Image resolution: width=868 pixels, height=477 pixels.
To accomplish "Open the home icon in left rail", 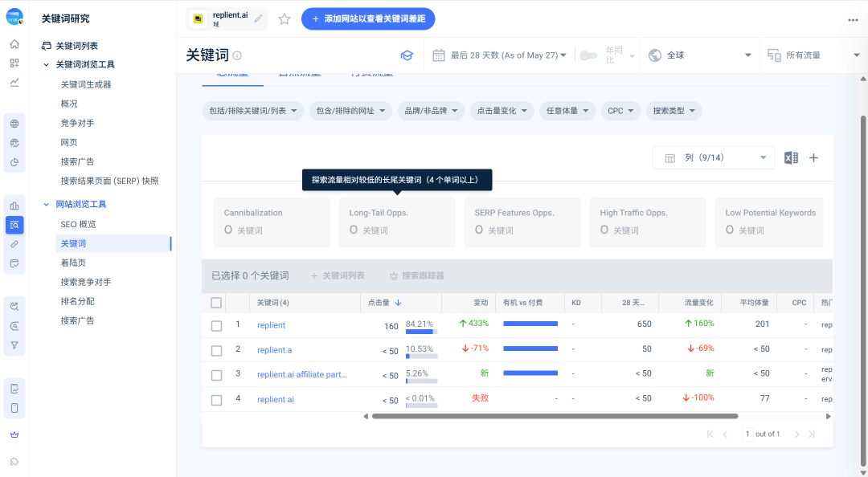I will click(x=14, y=44).
